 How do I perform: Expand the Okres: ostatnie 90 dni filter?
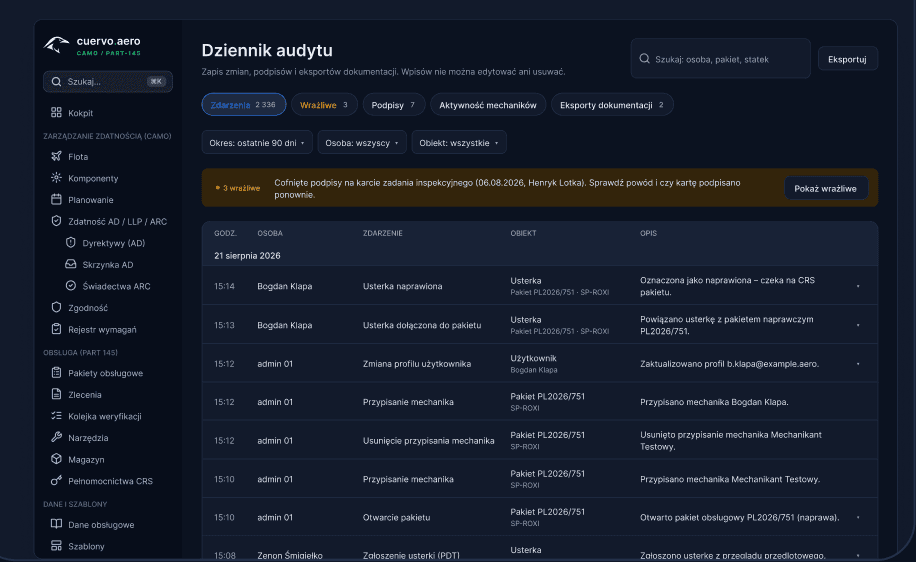tap(257, 143)
